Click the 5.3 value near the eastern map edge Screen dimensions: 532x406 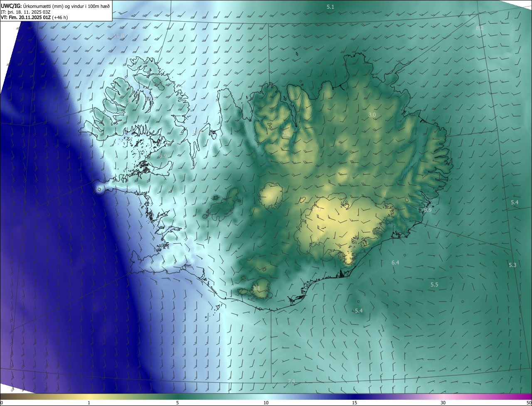tap(512, 265)
